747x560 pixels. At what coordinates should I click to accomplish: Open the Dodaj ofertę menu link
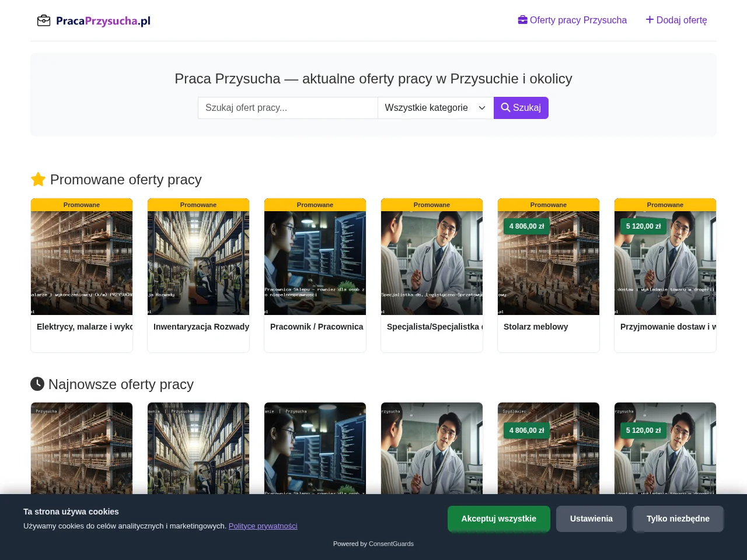coord(676,20)
